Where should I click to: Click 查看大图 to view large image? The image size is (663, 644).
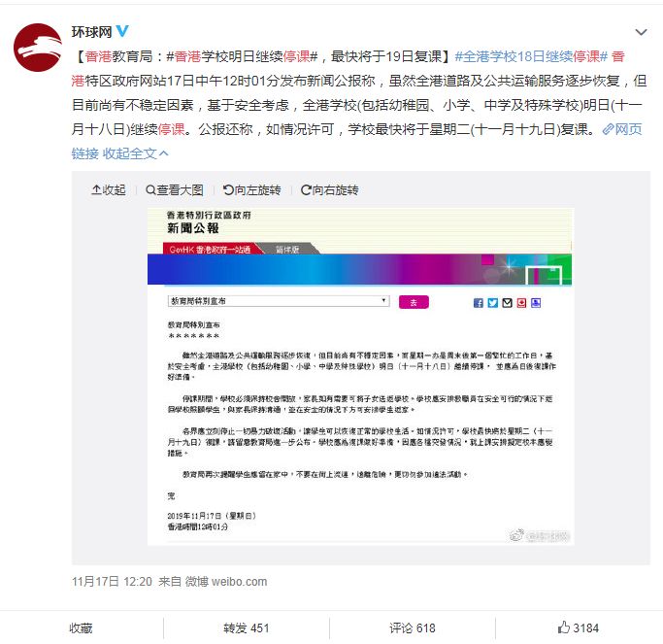click(x=175, y=190)
